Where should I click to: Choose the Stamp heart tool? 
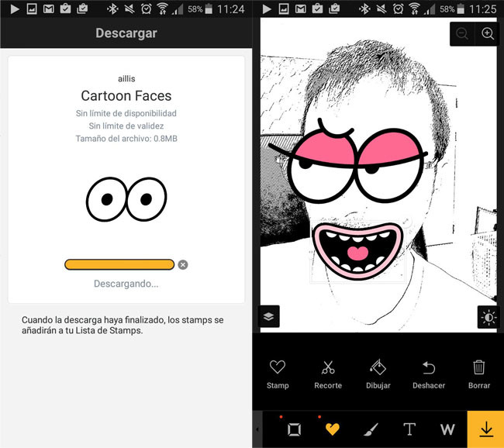[278, 374]
